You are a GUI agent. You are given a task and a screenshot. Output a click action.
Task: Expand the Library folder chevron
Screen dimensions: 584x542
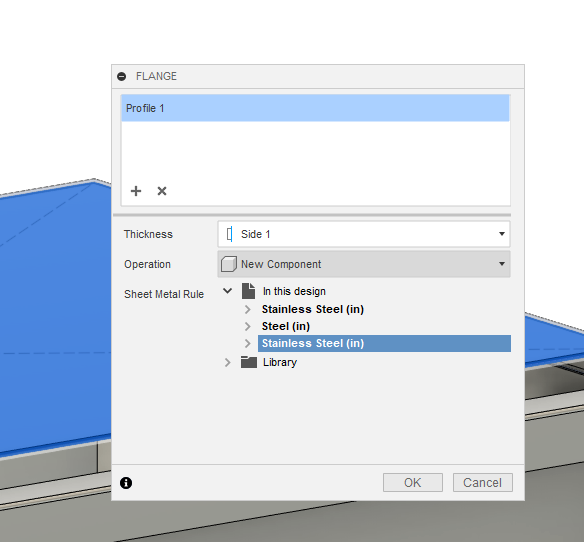click(228, 362)
